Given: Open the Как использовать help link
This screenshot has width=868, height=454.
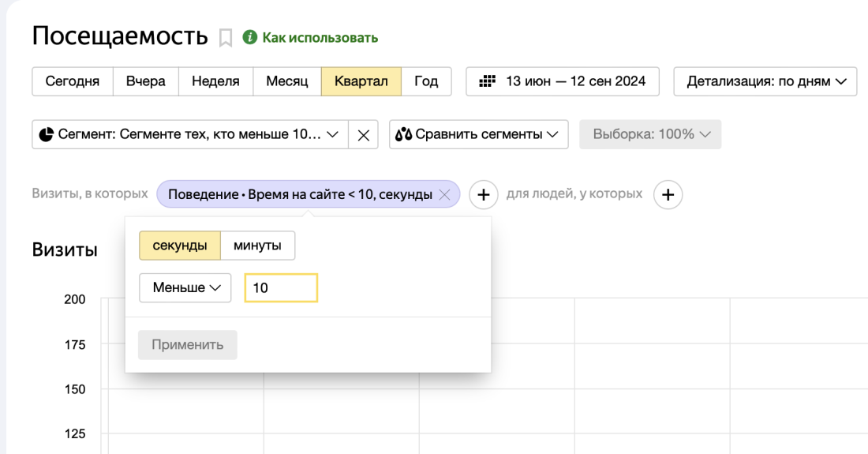Looking at the screenshot, I should click(320, 38).
